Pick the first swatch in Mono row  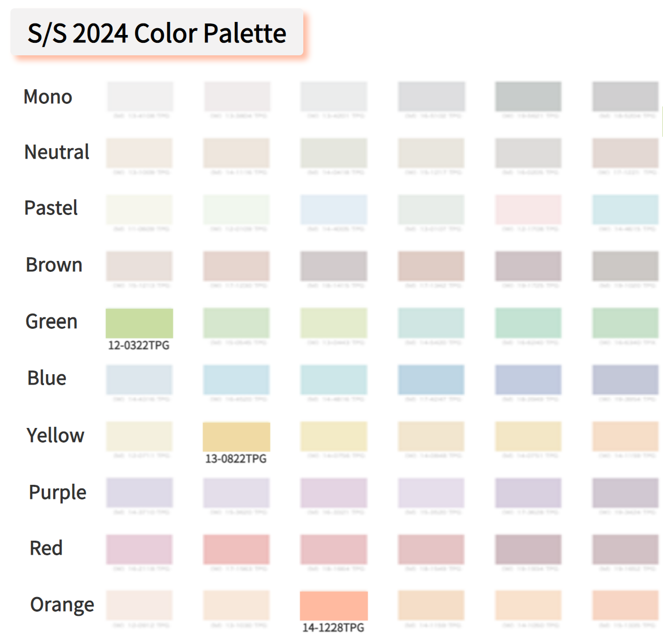tap(140, 97)
